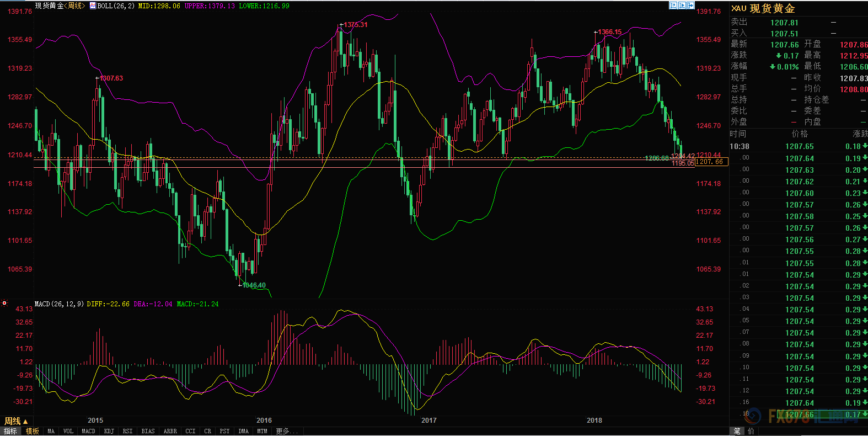Click the current price tag 1207.66 on axis
This screenshot has width=868, height=436.
[712, 162]
